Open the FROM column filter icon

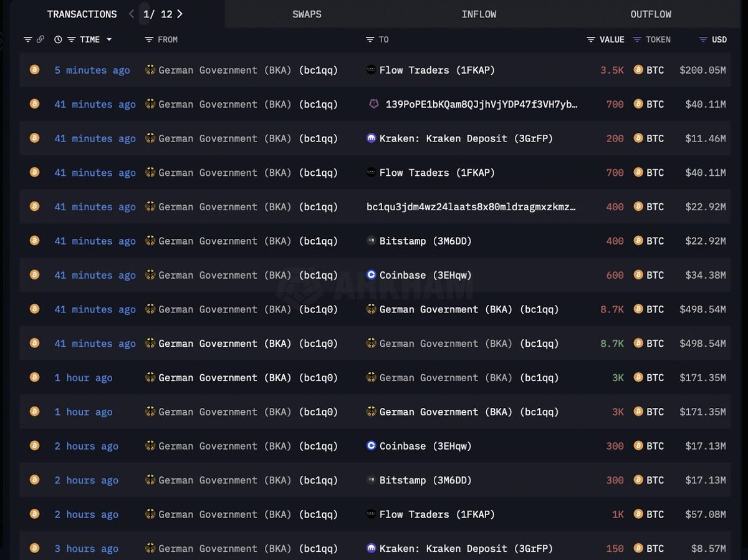[x=149, y=39]
